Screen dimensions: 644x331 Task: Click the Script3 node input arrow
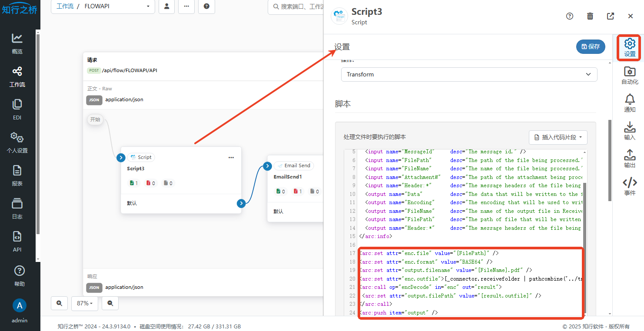coord(121,158)
